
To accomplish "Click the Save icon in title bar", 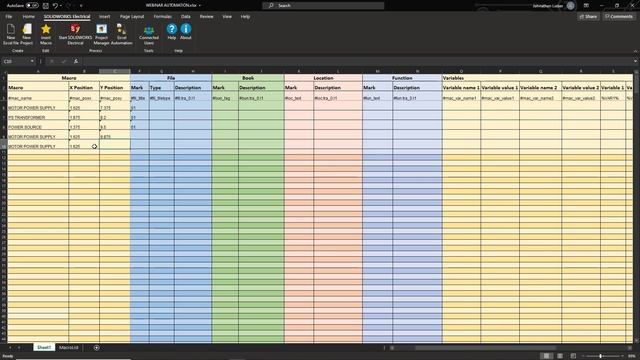I will (x=46, y=6).
